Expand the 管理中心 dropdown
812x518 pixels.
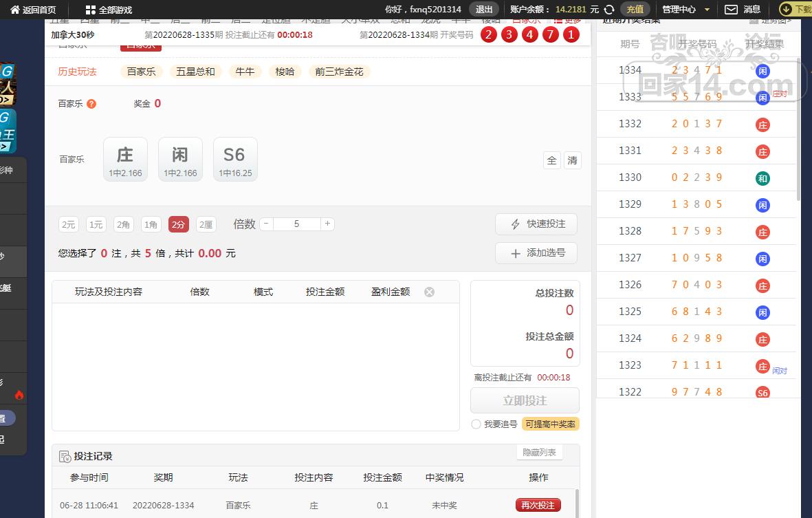685,10
